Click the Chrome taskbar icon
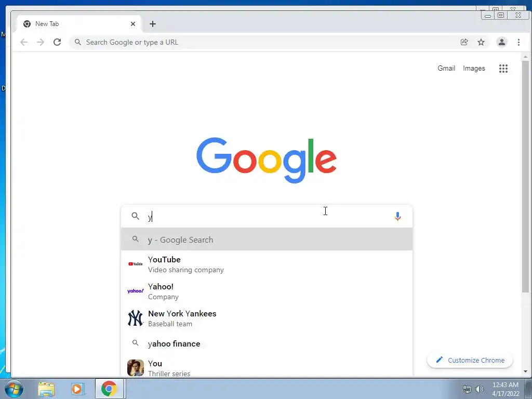532x399 pixels. pos(109,389)
